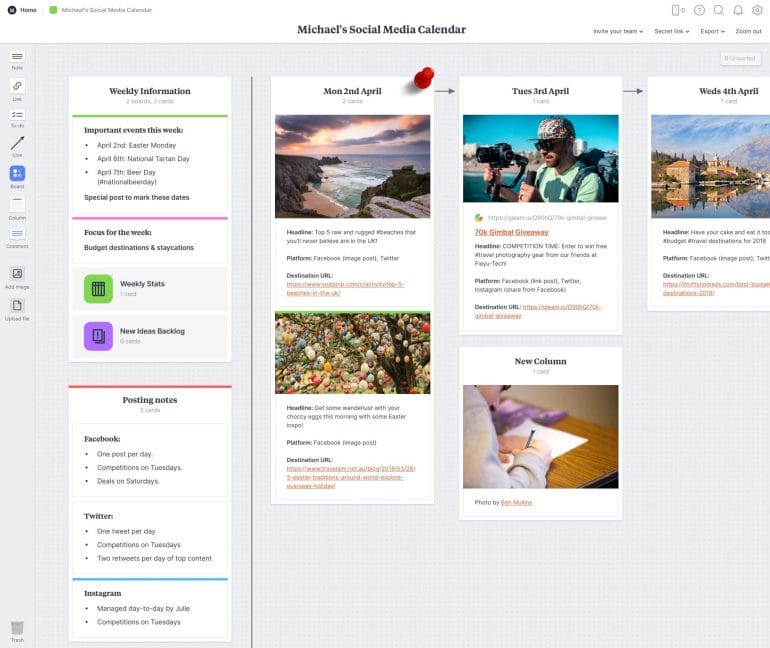Viewport: 770px width, 648px height.
Task: Click 'Important events this week' heading
Action: [x=134, y=130]
